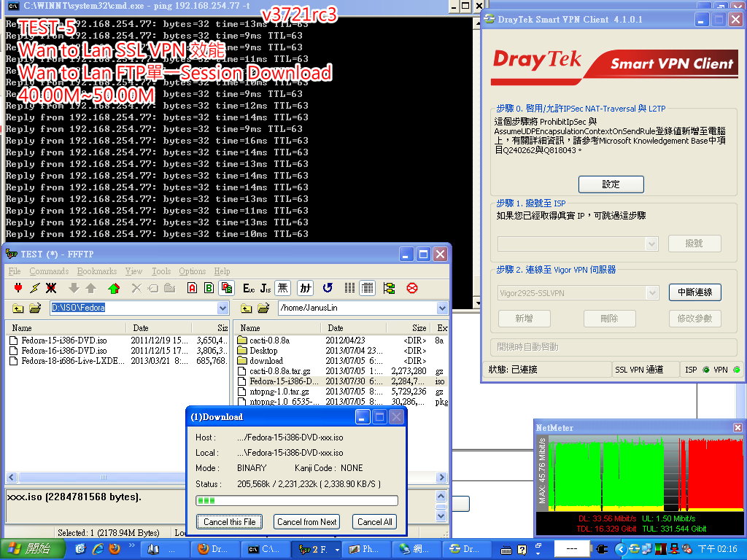Click the Download arrow icon in FFFTP
Viewport: 747px width, 560px height.
point(74,288)
